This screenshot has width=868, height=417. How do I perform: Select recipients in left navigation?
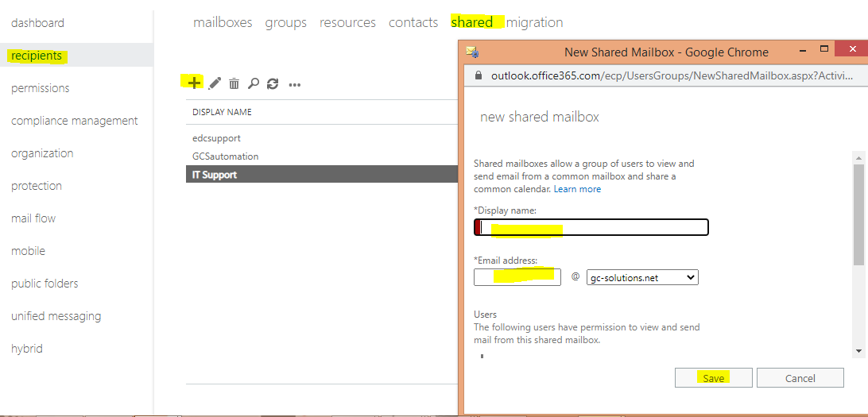[x=37, y=56]
